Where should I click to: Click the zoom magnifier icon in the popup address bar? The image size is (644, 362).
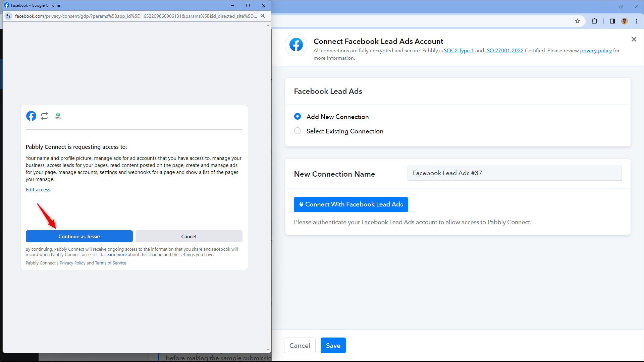click(x=263, y=16)
